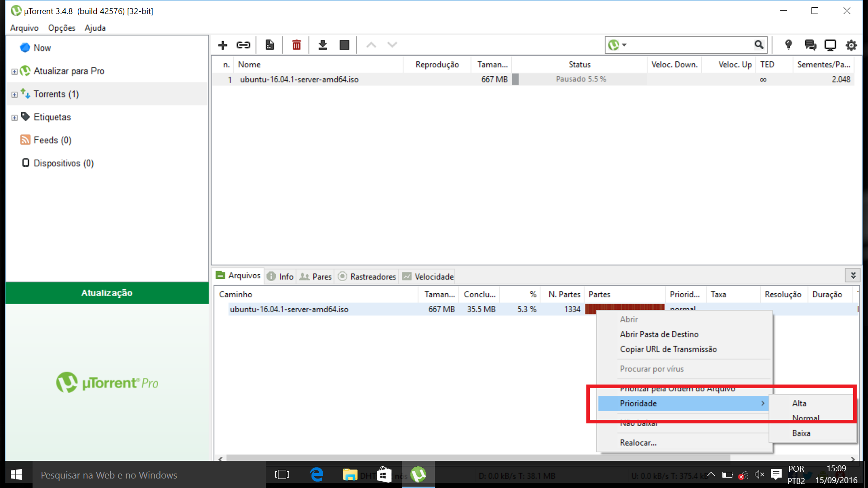
Task: Open Windows Store from taskbar
Action: (384, 474)
